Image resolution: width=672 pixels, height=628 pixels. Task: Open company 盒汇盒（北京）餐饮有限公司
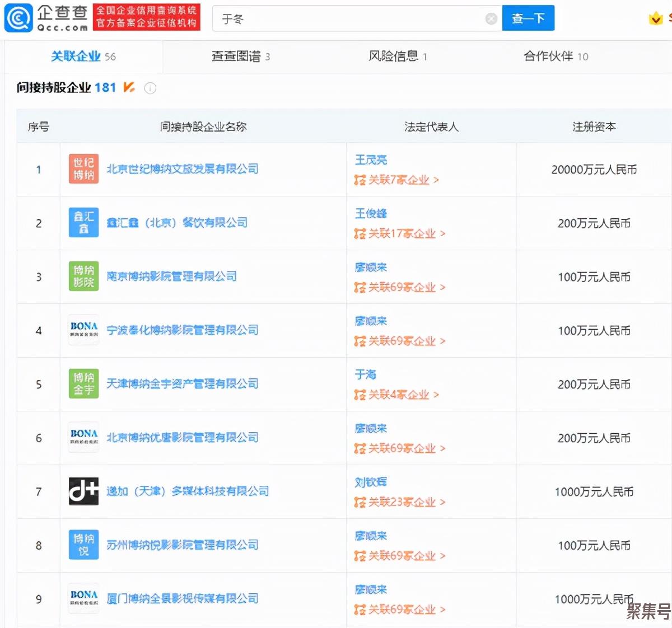click(177, 223)
